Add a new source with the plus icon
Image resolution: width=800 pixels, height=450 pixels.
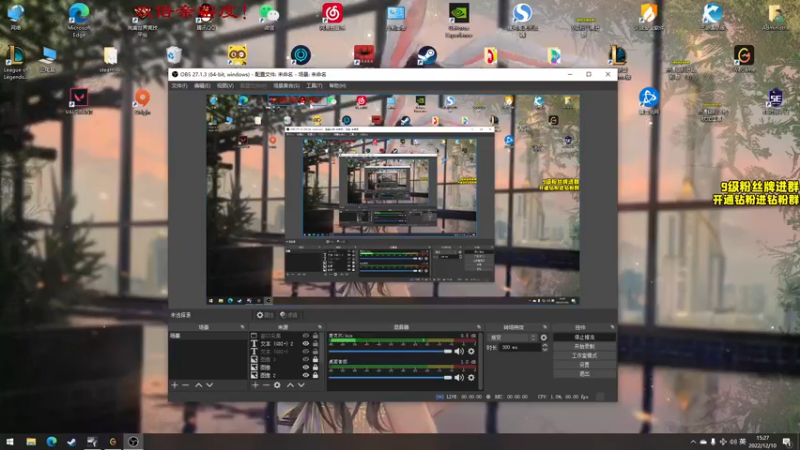[255, 385]
